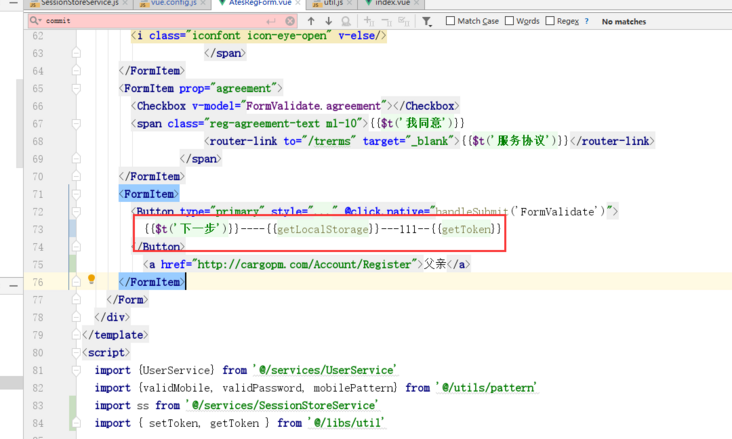This screenshot has height=439, width=732.
Task: Enable the Match Case checkbox
Action: point(450,21)
